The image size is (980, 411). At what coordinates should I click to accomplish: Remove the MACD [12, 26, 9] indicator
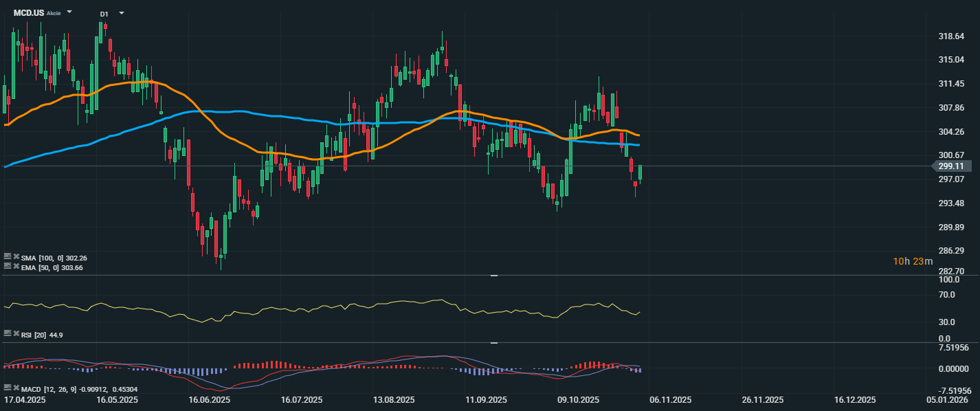pyautogui.click(x=16, y=389)
